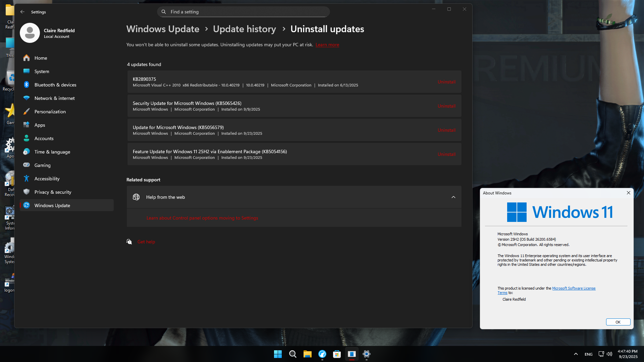
Task: Click the Edge-like browser icon on taskbar
Action: (322, 354)
